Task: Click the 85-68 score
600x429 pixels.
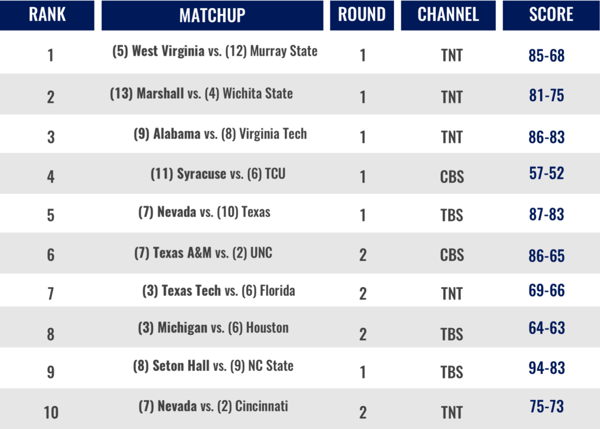Action: pos(546,55)
